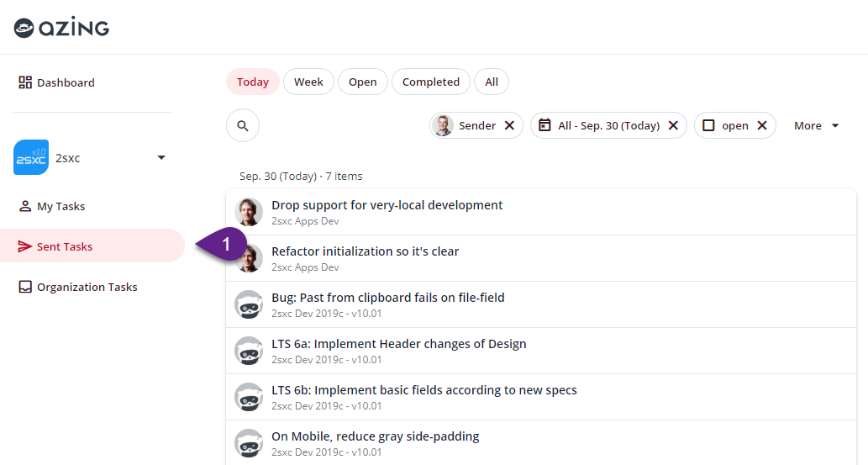Screen dimensions: 868x465
Task: Click the Azing logo in header
Action: pyautogui.click(x=61, y=28)
